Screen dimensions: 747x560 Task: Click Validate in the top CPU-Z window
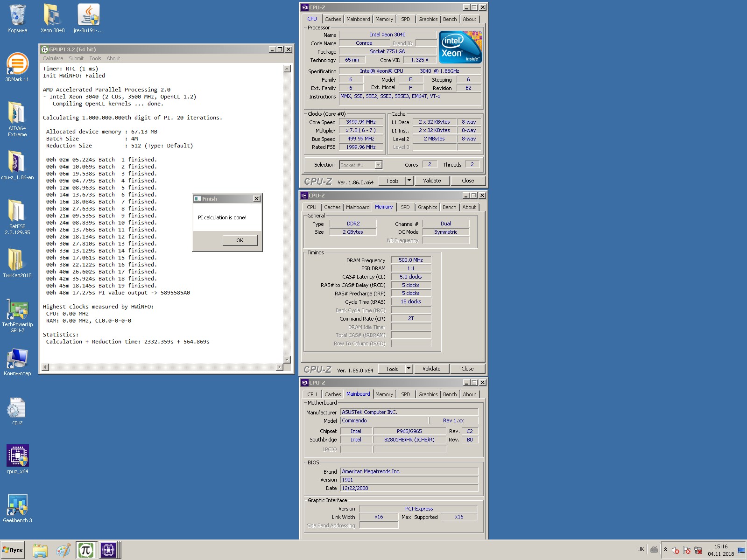pyautogui.click(x=432, y=181)
